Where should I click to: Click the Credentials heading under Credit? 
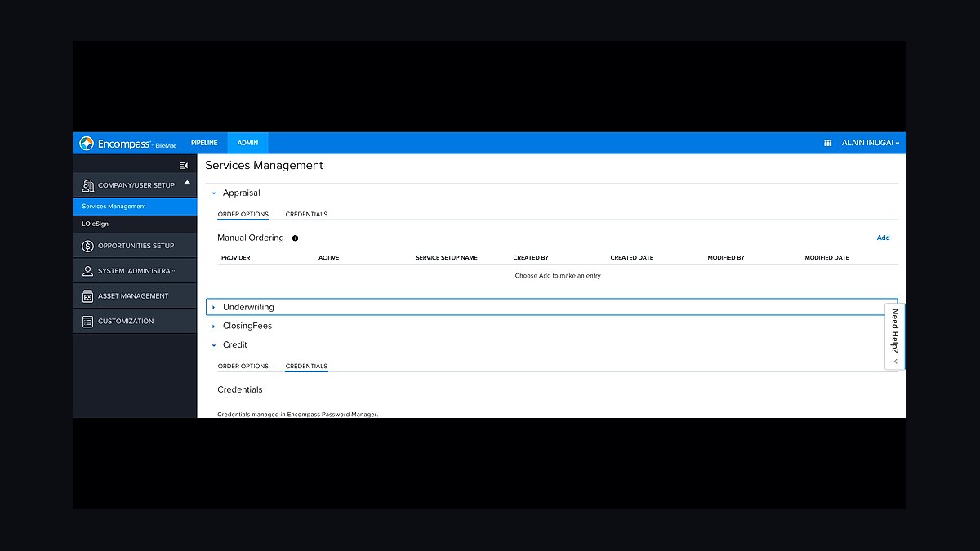click(x=240, y=390)
